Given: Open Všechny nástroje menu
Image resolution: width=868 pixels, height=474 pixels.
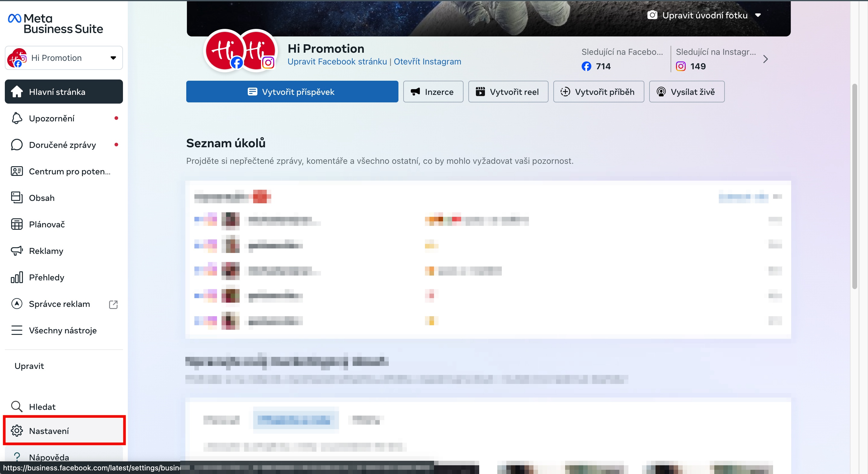Looking at the screenshot, I should 64,330.
